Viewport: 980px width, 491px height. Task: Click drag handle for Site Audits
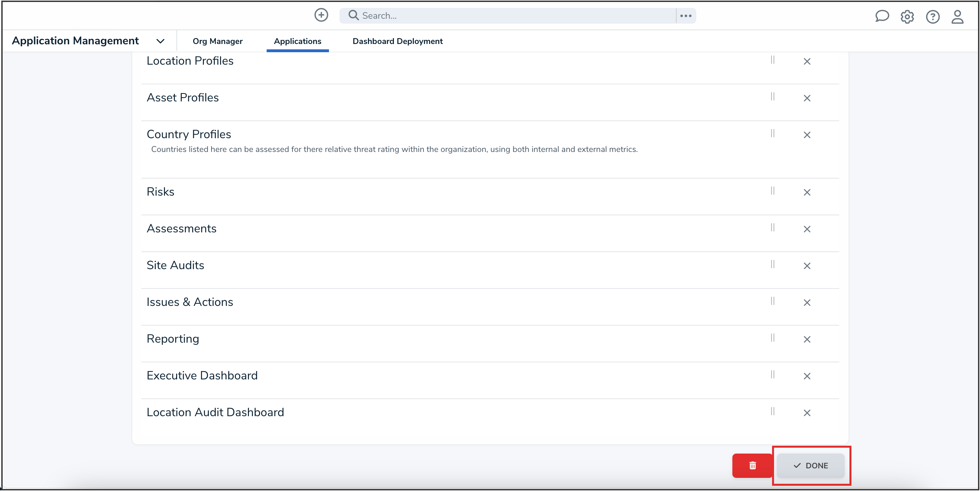[773, 264]
